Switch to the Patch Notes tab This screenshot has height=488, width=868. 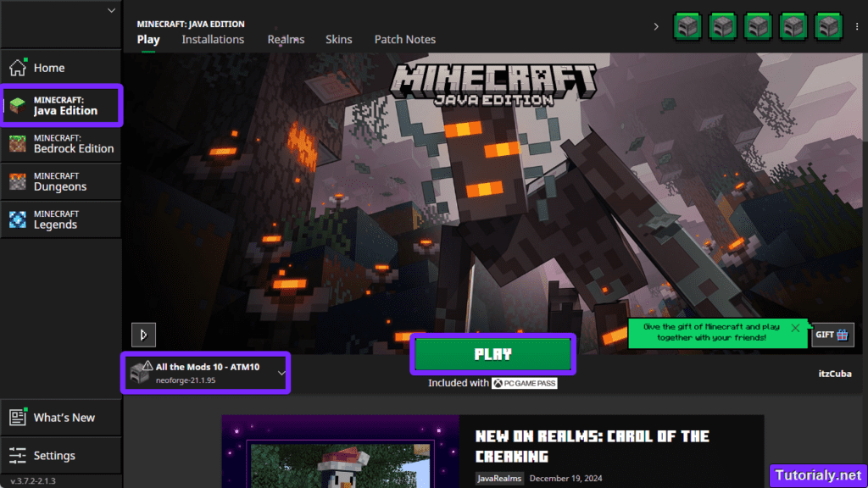[404, 40]
